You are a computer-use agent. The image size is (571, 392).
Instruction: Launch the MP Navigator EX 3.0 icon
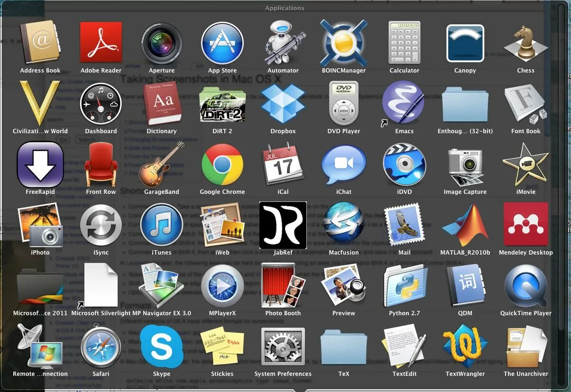[162, 287]
